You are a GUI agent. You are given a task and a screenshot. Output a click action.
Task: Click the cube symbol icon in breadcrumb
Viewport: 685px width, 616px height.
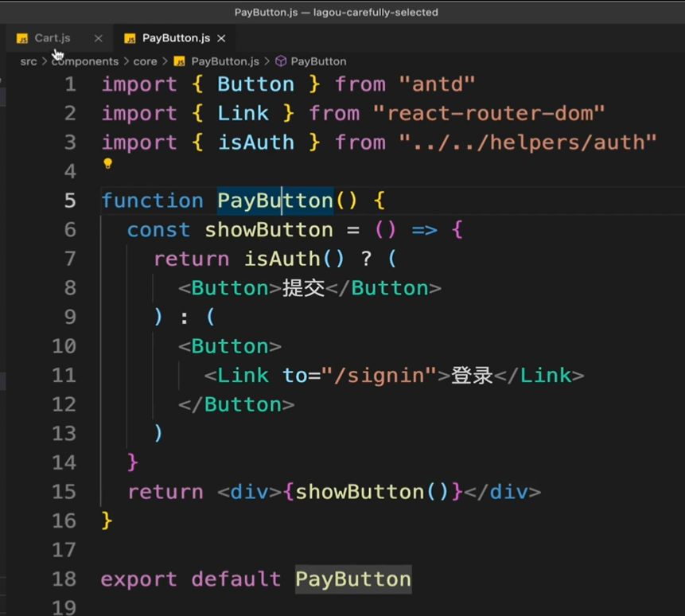[281, 61]
